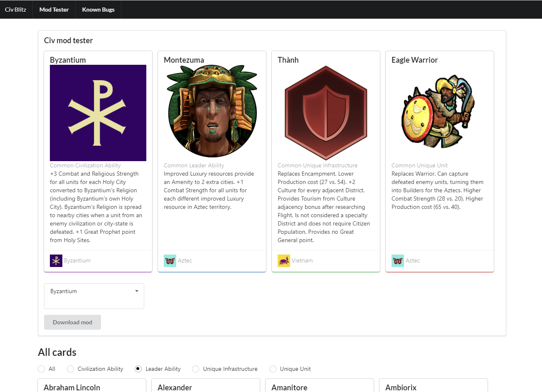Click Montezuma ability description text
The image size is (542, 392).
point(209,190)
